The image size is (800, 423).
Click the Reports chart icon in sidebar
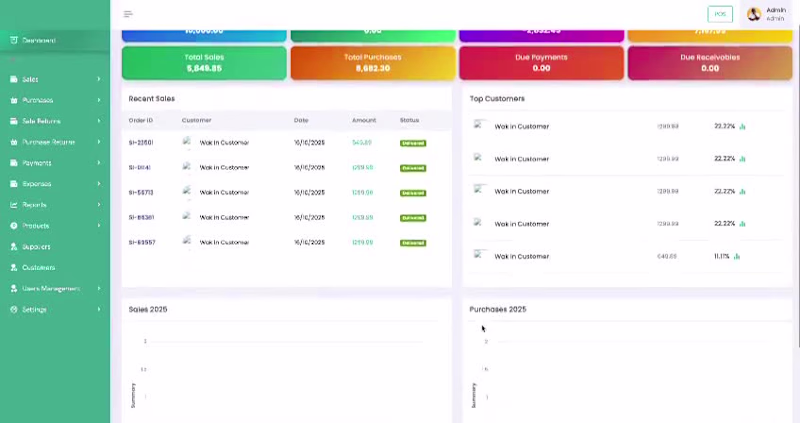(14, 205)
